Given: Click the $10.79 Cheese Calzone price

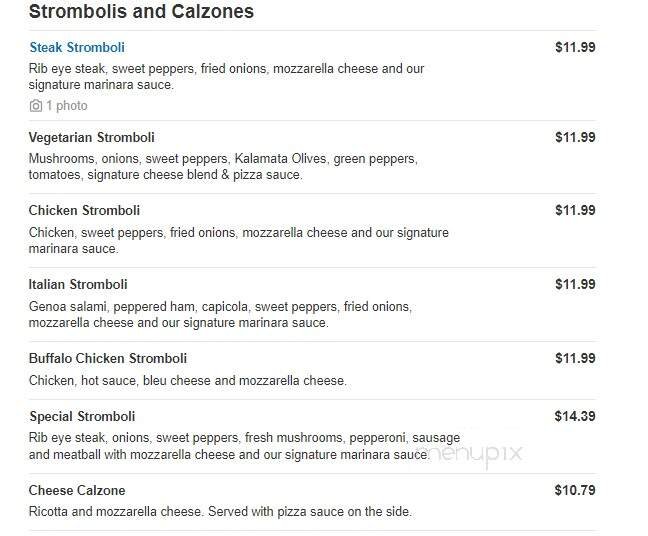Looking at the screenshot, I should (x=575, y=490).
